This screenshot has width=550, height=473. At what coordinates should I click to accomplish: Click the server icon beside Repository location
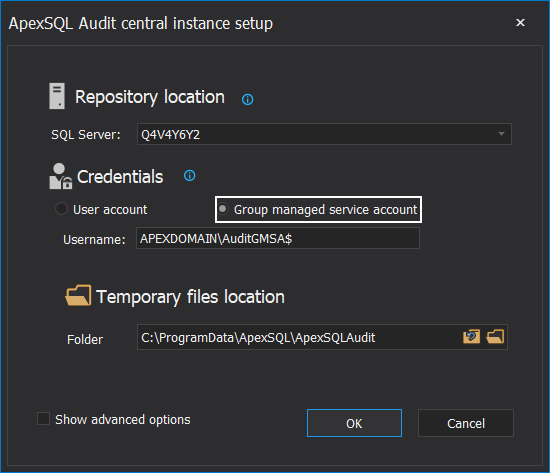click(x=57, y=96)
